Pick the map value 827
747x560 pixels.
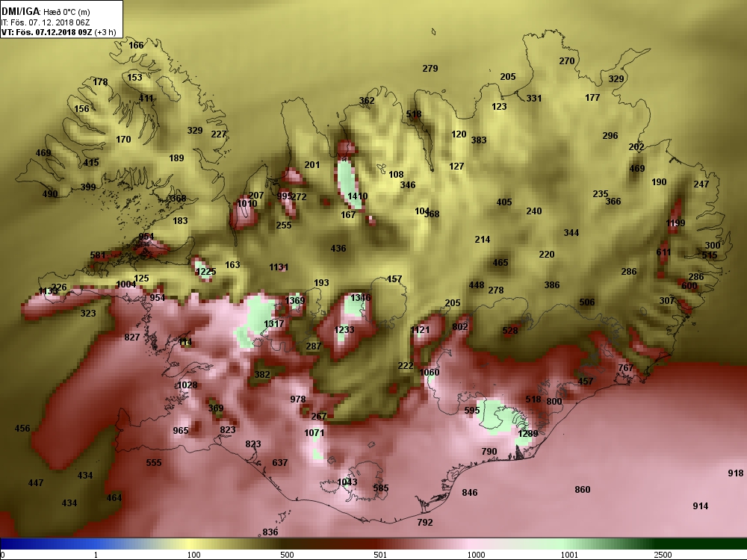click(x=132, y=337)
